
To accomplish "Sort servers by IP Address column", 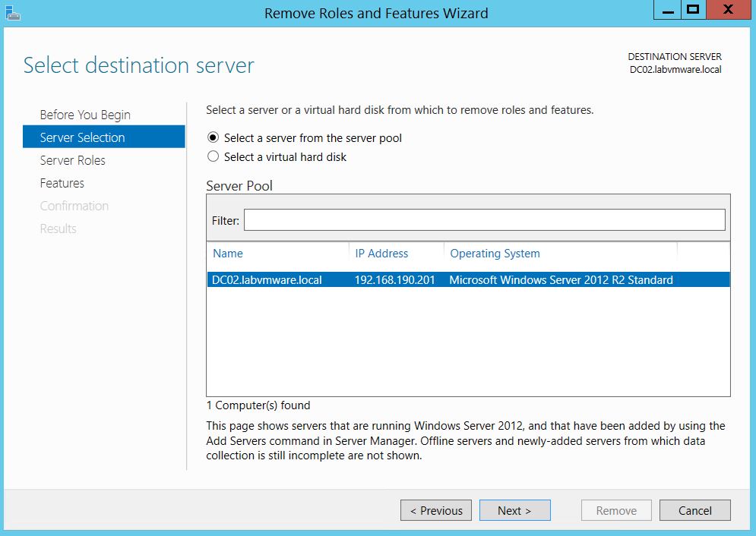I will [x=381, y=254].
